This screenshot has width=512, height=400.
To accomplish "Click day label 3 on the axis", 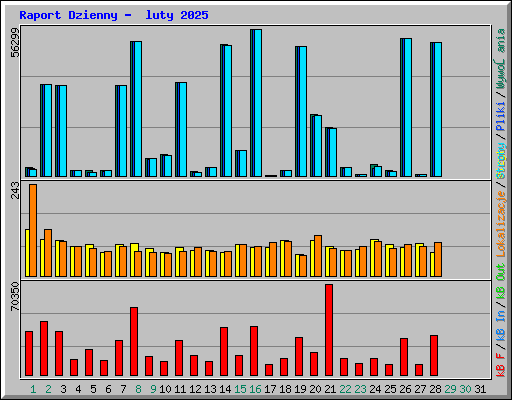I will pos(63,389).
